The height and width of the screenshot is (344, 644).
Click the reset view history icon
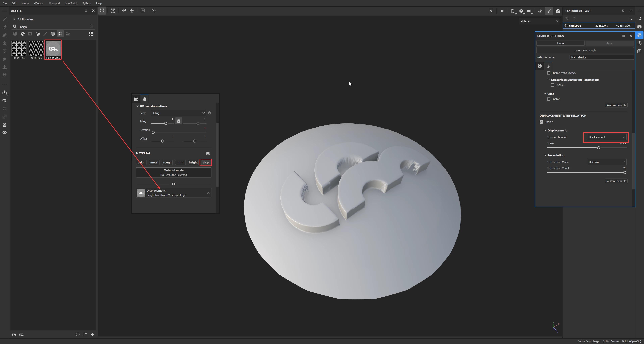(x=153, y=11)
